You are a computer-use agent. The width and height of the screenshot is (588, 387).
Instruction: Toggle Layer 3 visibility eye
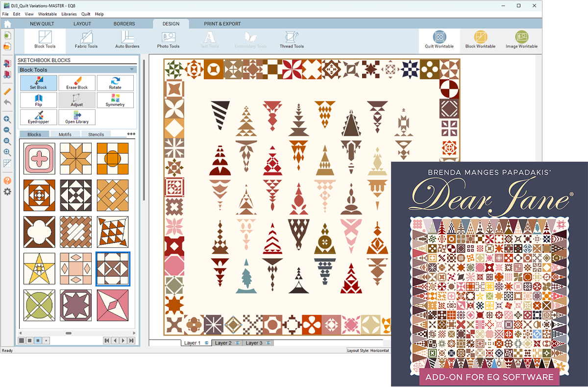tap(268, 343)
